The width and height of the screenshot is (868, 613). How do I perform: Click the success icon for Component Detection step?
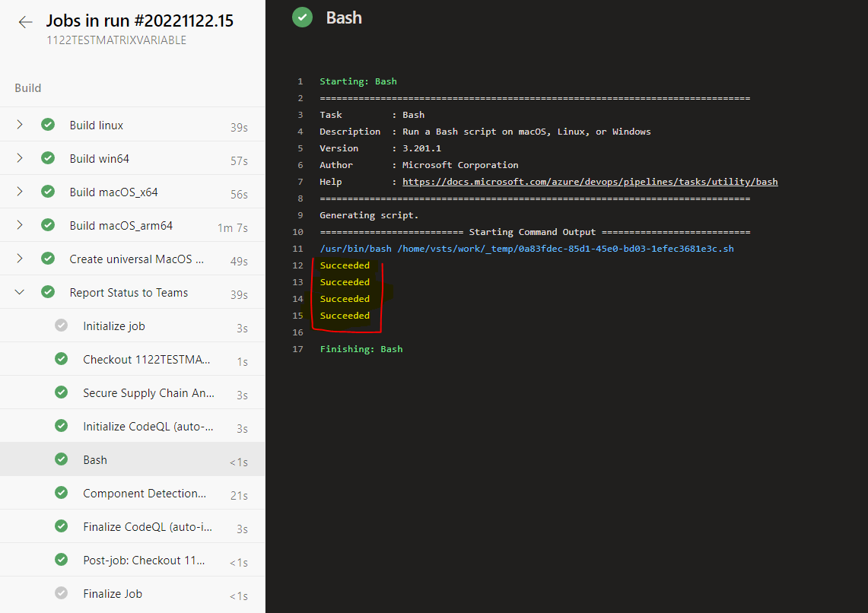(x=62, y=493)
